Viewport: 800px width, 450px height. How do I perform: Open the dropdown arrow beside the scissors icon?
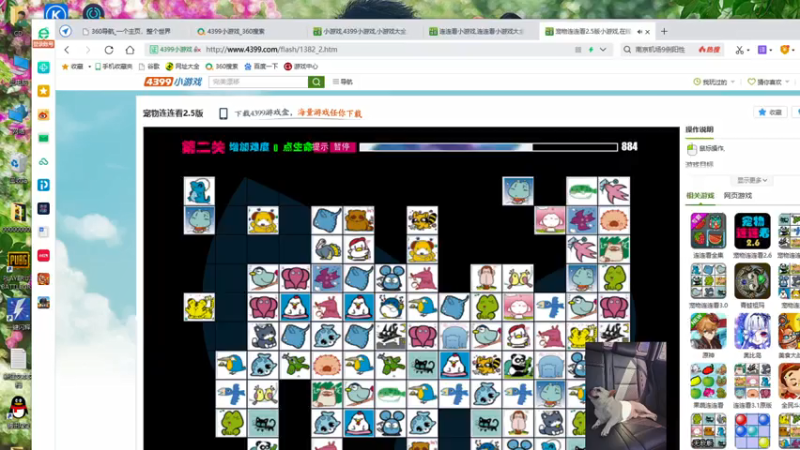point(748,50)
